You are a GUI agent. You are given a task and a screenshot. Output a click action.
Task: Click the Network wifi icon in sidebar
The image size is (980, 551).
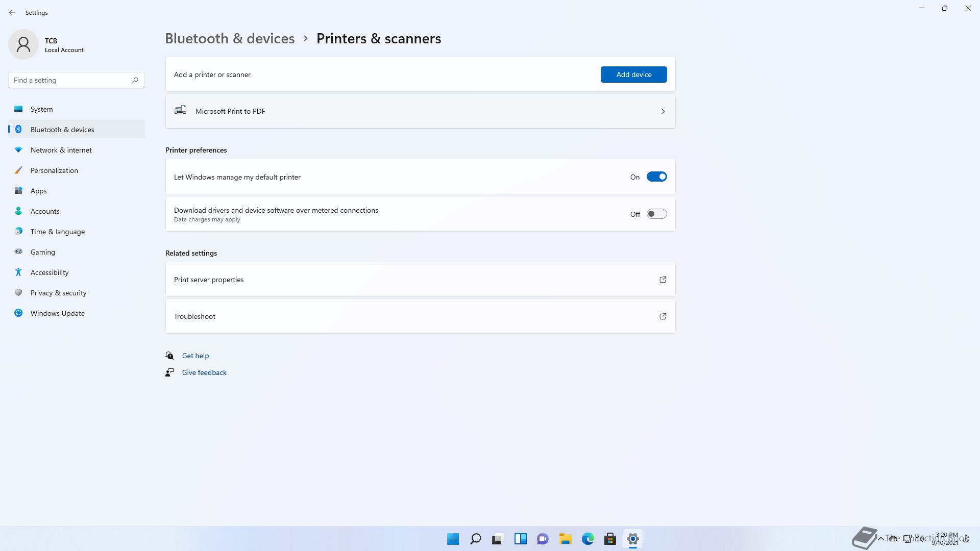point(18,149)
